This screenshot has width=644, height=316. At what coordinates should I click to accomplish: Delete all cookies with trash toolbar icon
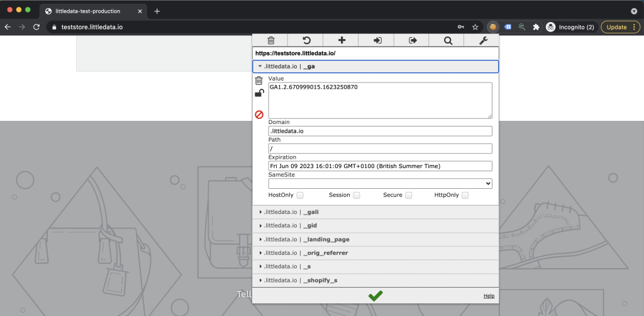pos(270,40)
